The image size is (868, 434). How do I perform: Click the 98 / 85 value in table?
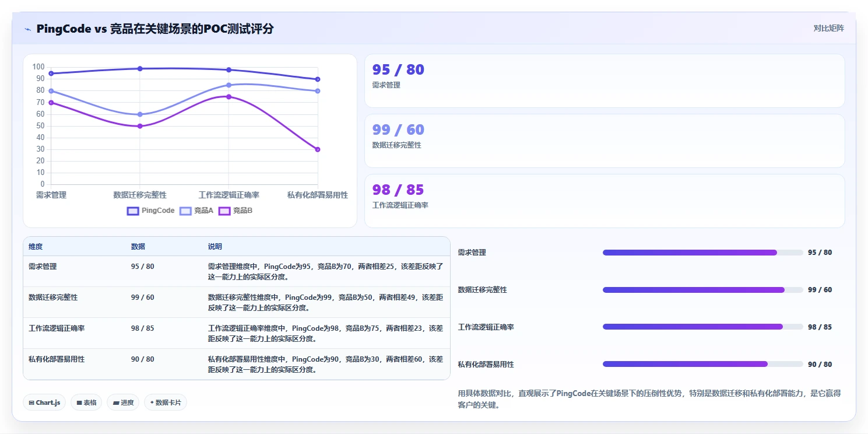tap(143, 328)
